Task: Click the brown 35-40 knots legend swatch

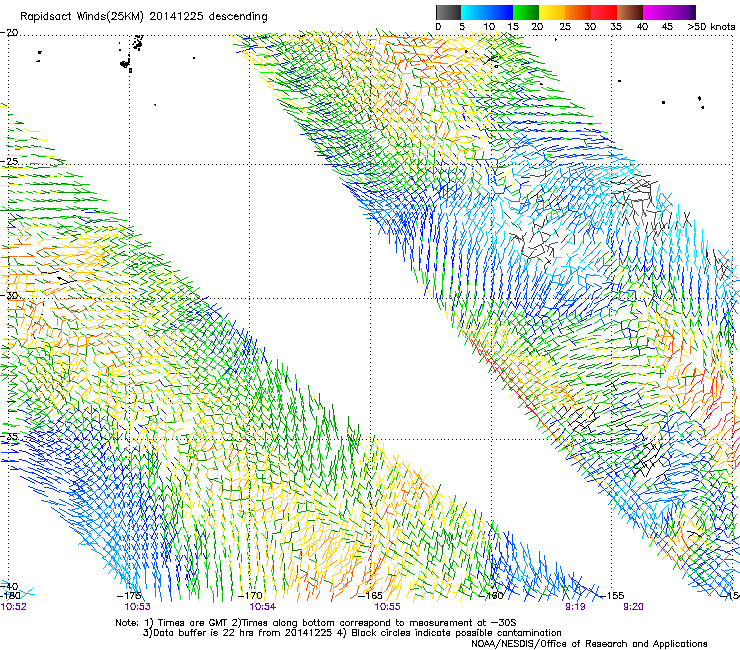Action: pyautogui.click(x=630, y=12)
